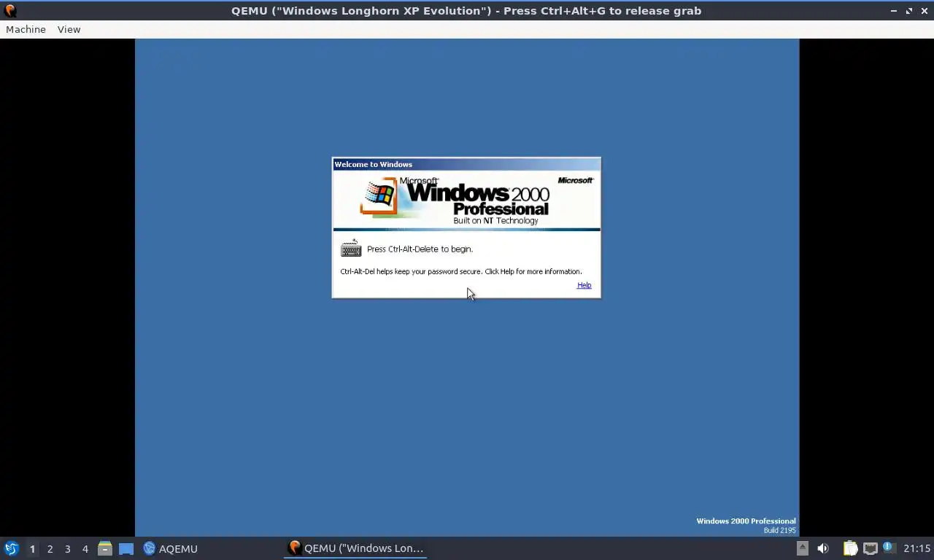Screen dimensions: 934x560
Task: Click the QEMU flame icon in title bar
Action: pyautogui.click(x=10, y=10)
